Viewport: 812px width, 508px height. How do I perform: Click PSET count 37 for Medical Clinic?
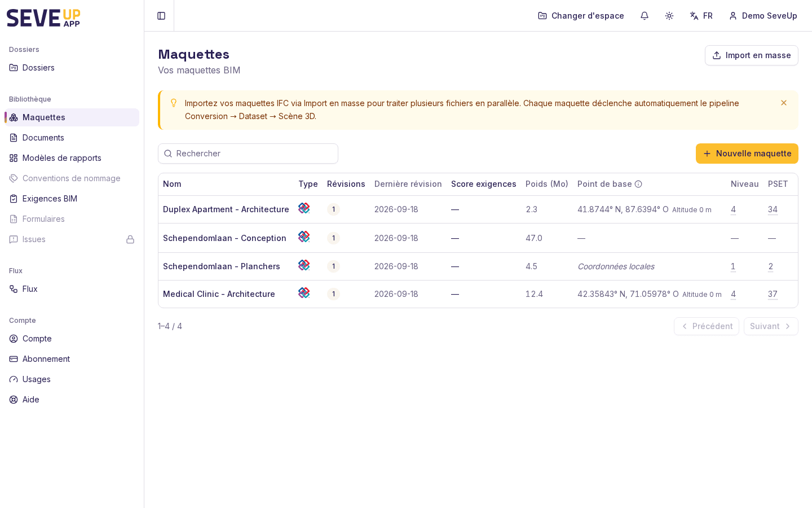click(x=773, y=294)
